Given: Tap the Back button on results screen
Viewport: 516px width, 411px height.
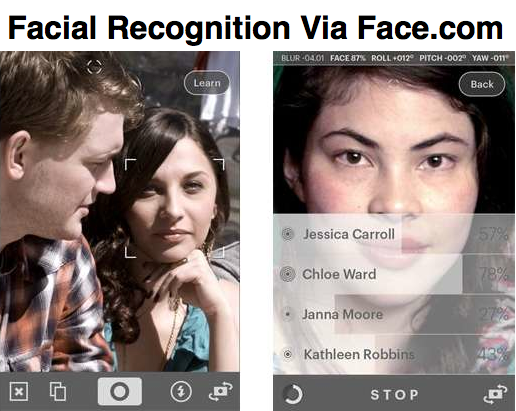Looking at the screenshot, I should coord(482,84).
